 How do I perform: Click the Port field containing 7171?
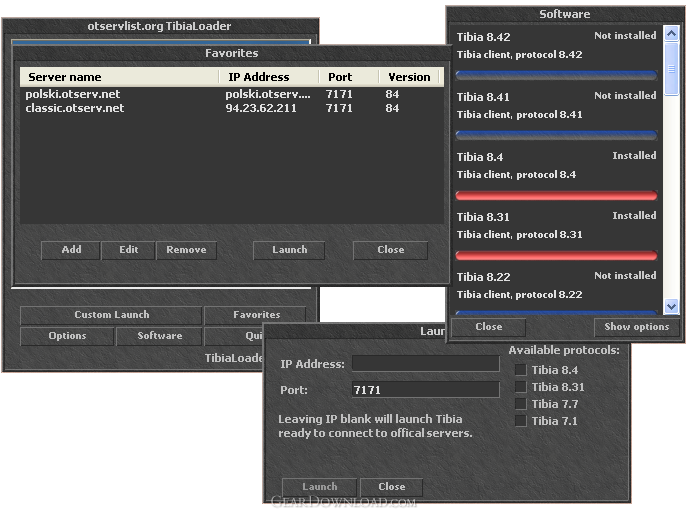(x=426, y=390)
